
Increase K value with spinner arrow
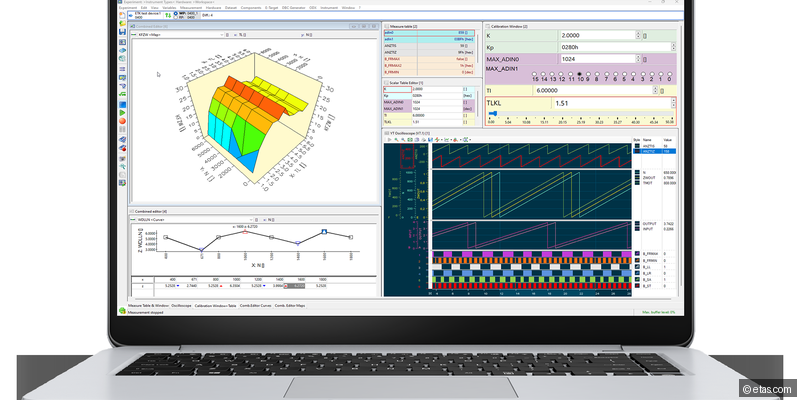[636, 33]
